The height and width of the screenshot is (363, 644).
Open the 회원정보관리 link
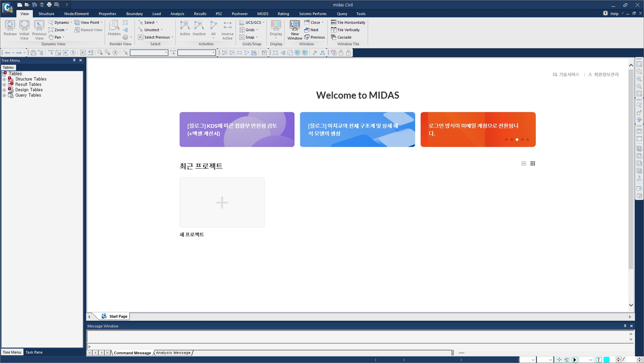[603, 75]
